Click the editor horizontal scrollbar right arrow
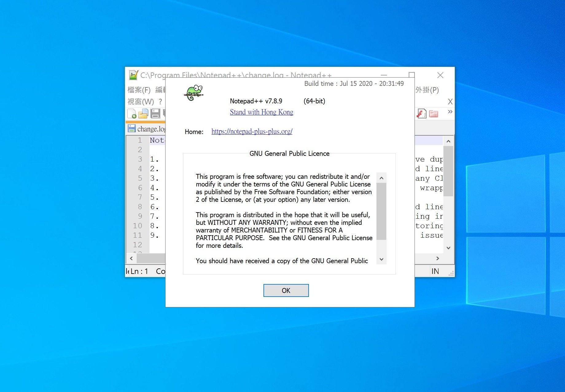This screenshot has width=565, height=392. point(438,258)
